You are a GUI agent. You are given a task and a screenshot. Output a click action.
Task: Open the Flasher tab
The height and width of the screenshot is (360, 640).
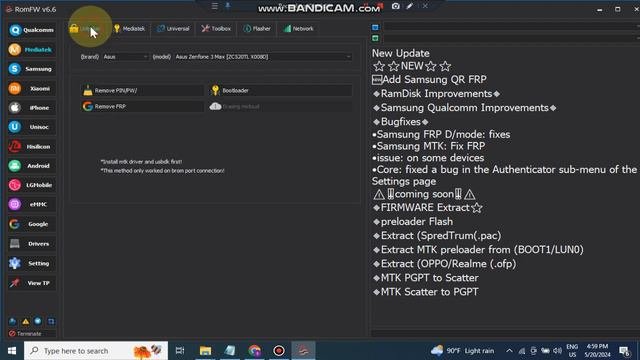[257, 29]
